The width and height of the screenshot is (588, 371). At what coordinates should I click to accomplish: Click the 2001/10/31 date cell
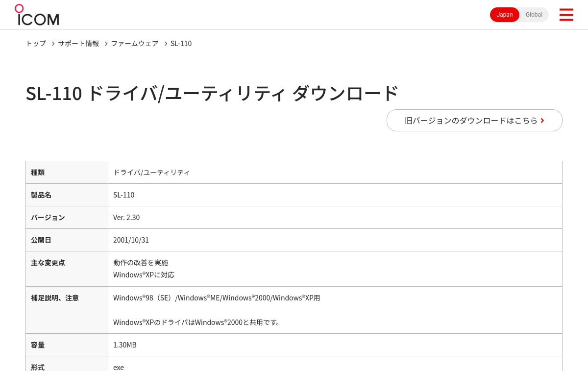335,240
